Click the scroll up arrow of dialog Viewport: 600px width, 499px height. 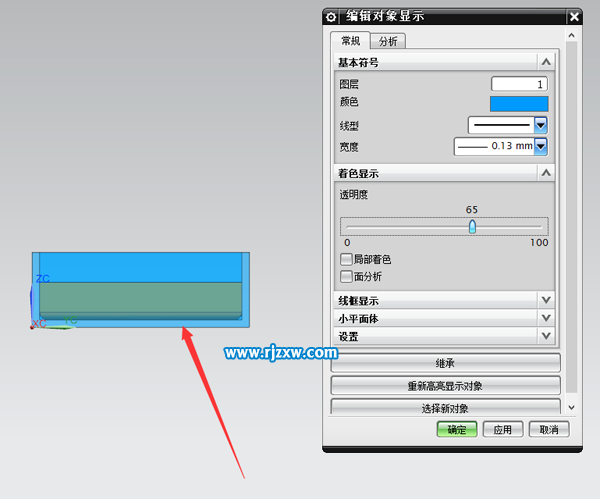tap(571, 36)
